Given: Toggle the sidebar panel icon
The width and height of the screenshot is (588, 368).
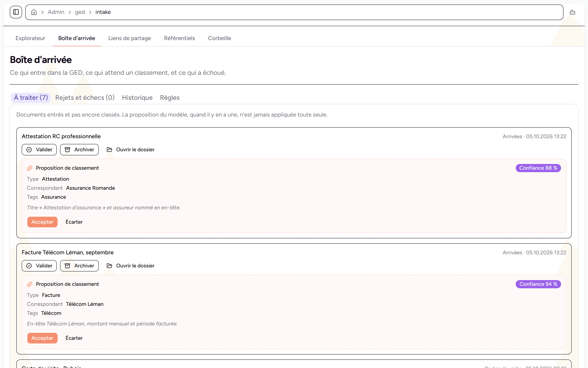Looking at the screenshot, I should point(16,12).
